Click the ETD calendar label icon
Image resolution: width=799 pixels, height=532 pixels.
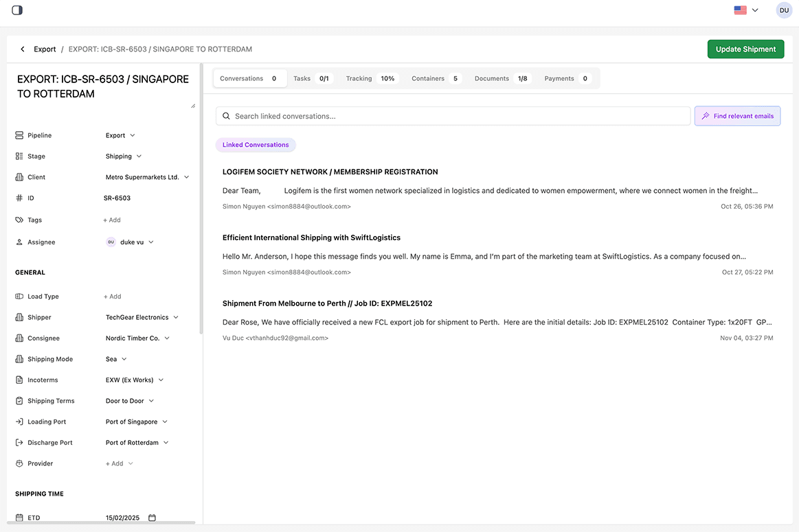tap(19, 518)
